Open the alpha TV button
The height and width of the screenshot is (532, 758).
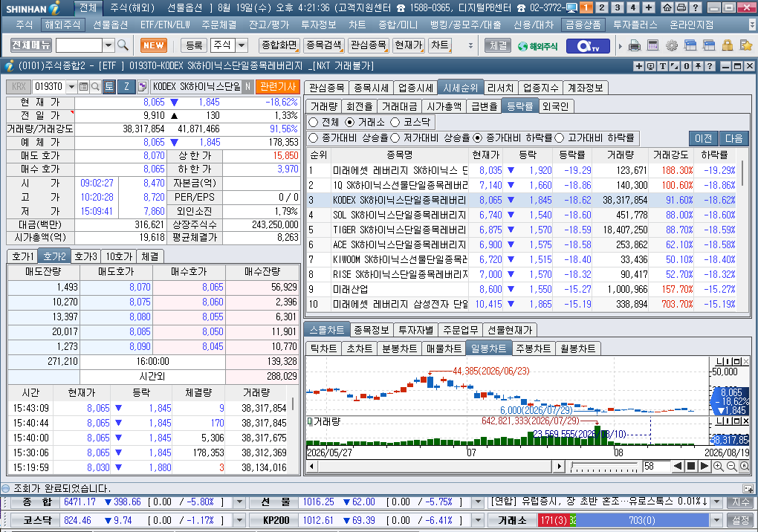click(589, 46)
